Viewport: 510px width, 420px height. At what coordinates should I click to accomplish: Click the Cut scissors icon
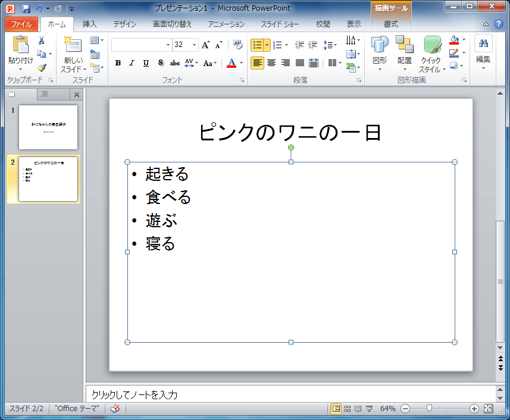click(42, 40)
